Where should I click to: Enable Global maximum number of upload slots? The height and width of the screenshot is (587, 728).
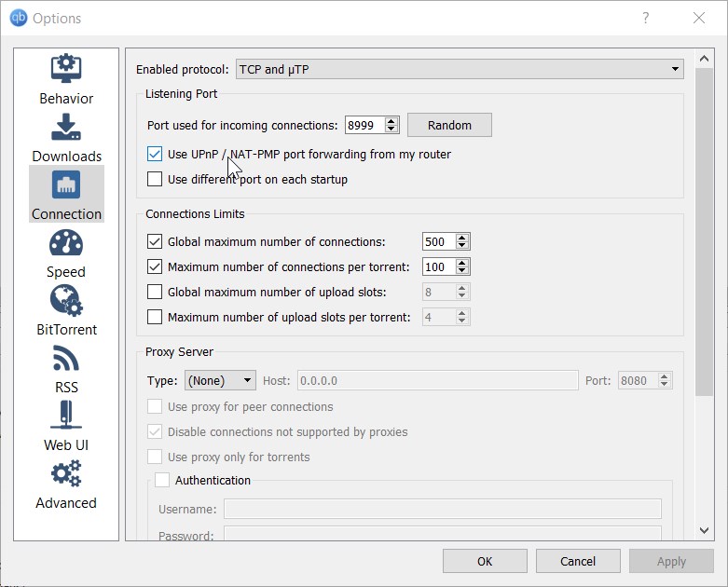tap(155, 292)
